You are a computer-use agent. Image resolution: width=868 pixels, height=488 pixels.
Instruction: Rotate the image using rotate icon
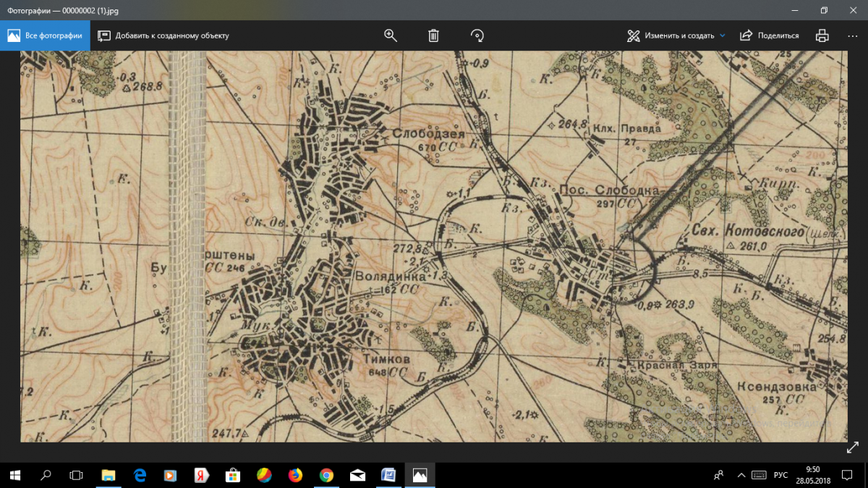coord(477,35)
